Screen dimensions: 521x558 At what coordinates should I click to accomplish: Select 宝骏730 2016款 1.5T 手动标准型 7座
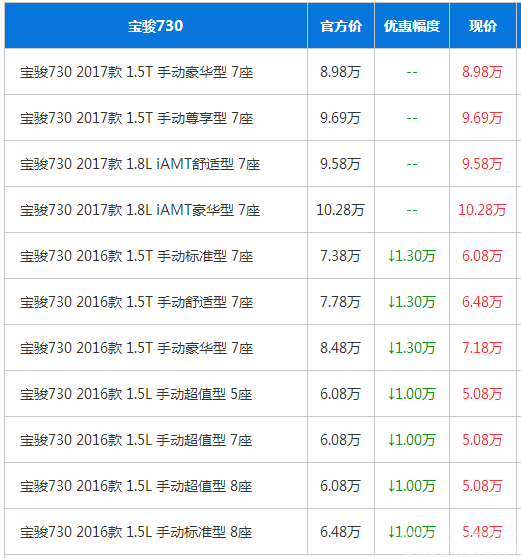pyautogui.click(x=136, y=256)
